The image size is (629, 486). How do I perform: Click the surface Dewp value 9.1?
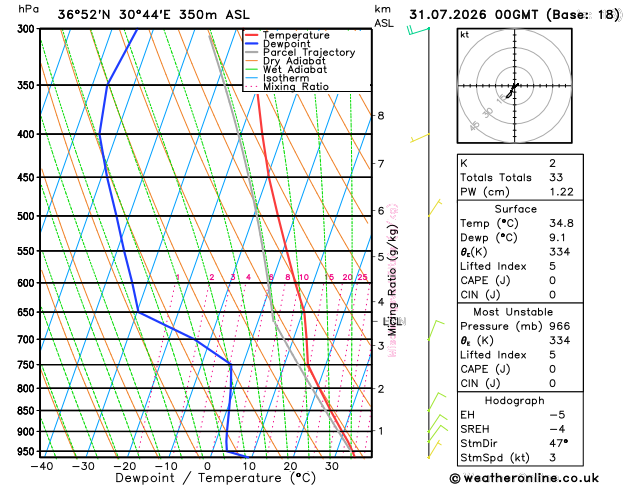557,238
